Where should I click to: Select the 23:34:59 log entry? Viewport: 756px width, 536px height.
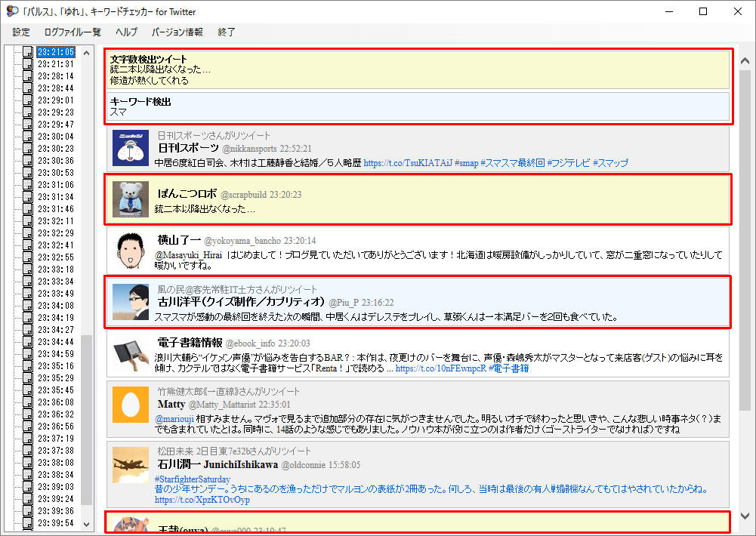pyautogui.click(x=56, y=354)
